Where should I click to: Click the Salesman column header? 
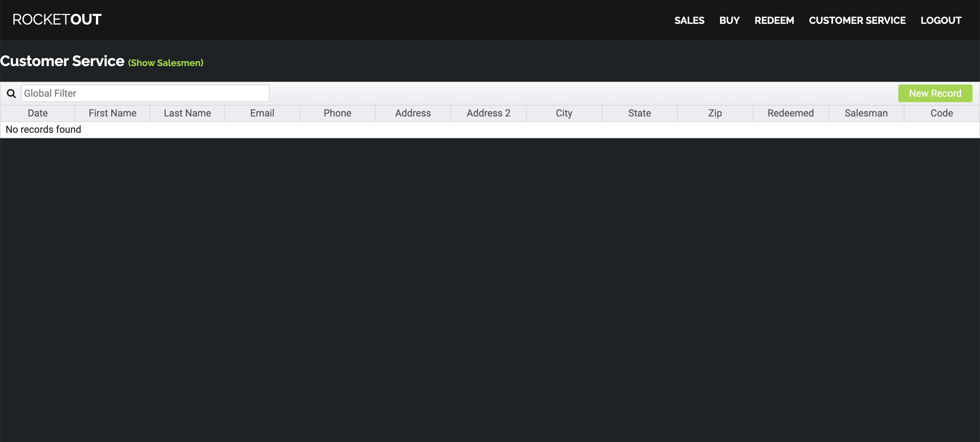click(x=866, y=113)
